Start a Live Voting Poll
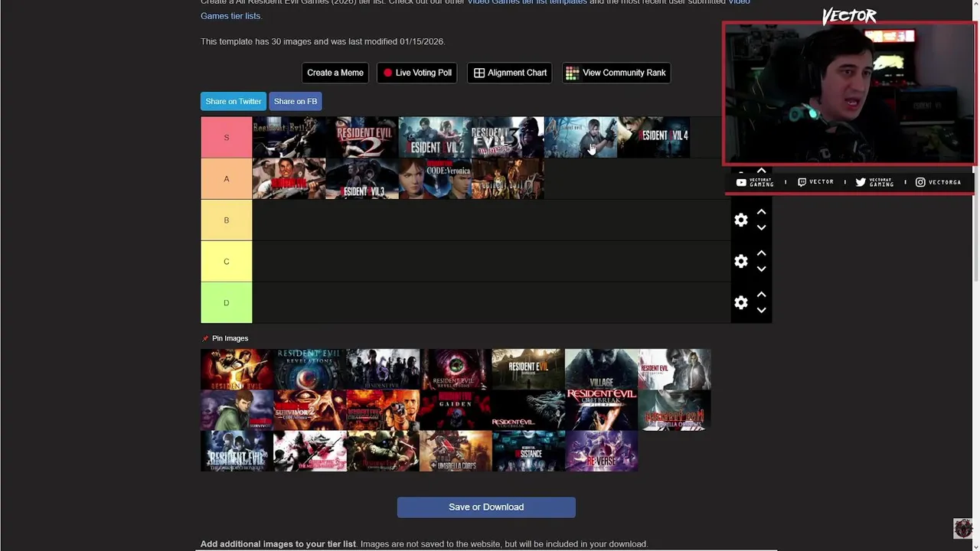 click(x=417, y=73)
